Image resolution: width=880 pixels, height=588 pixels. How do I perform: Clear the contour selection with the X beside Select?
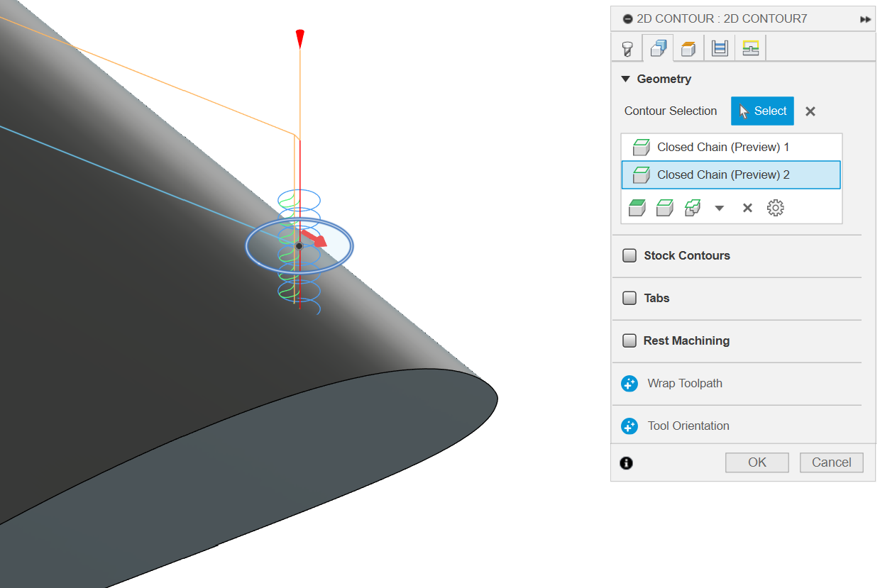click(810, 111)
